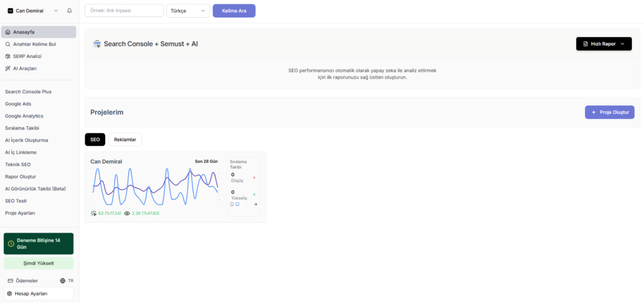Go to Teknik SEO in the sidebar

[x=18, y=165]
